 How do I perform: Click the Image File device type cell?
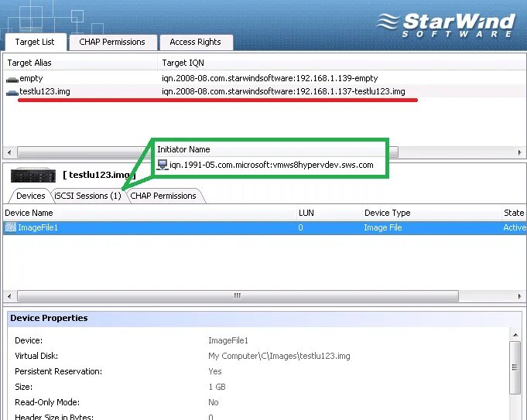tap(383, 228)
